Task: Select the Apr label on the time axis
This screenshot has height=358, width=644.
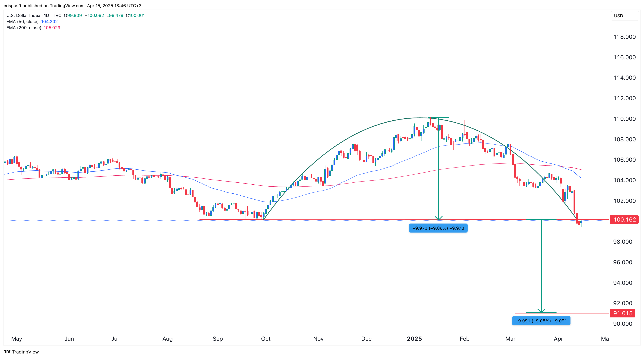Action: click(x=559, y=339)
